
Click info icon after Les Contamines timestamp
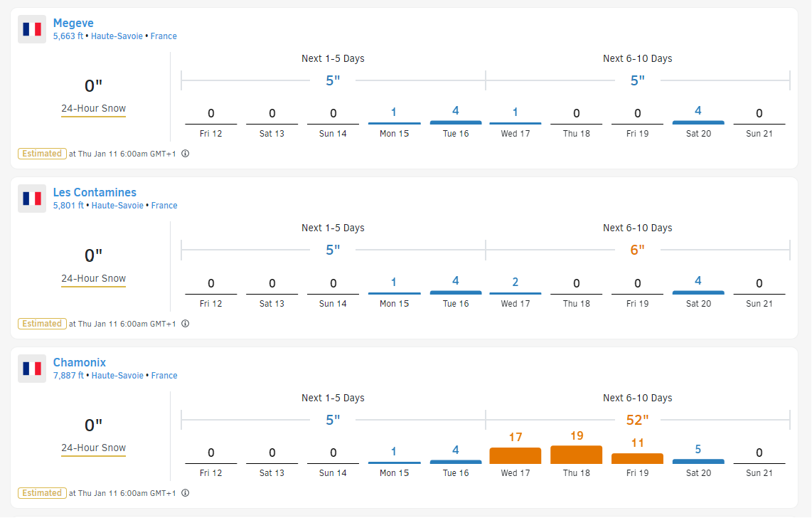(186, 324)
